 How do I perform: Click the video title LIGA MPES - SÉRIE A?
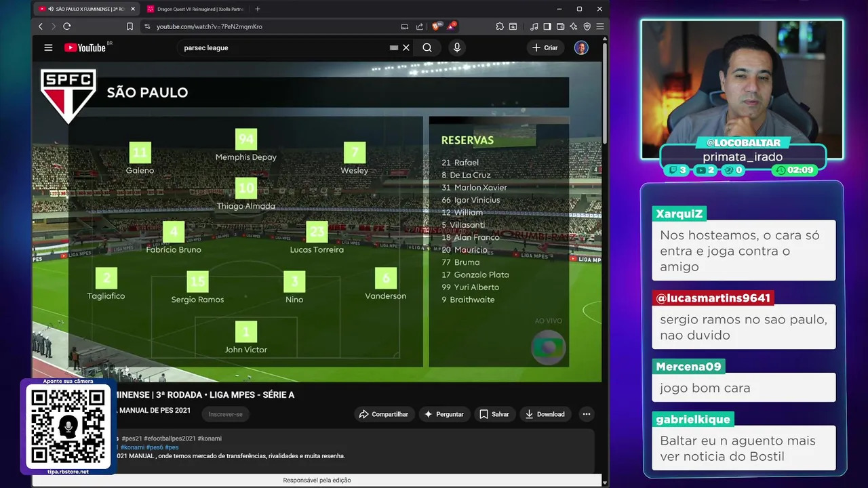pos(252,394)
